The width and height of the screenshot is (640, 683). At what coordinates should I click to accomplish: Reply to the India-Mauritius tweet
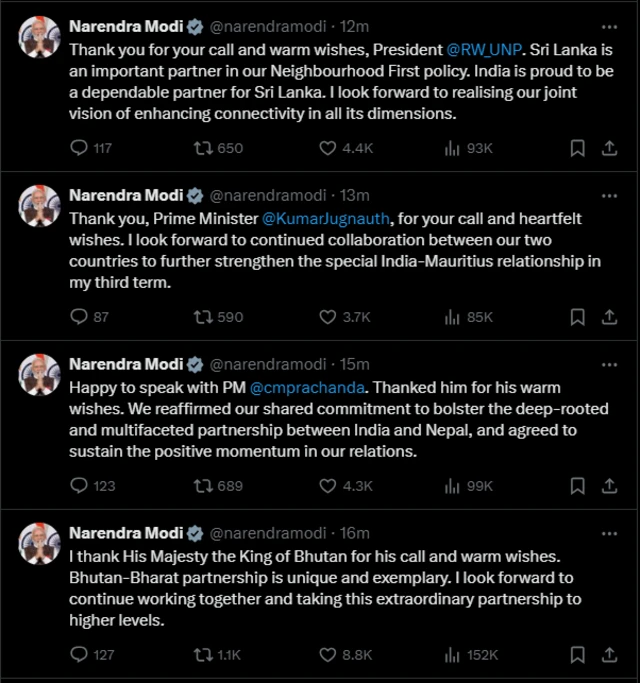pyautogui.click(x=81, y=317)
